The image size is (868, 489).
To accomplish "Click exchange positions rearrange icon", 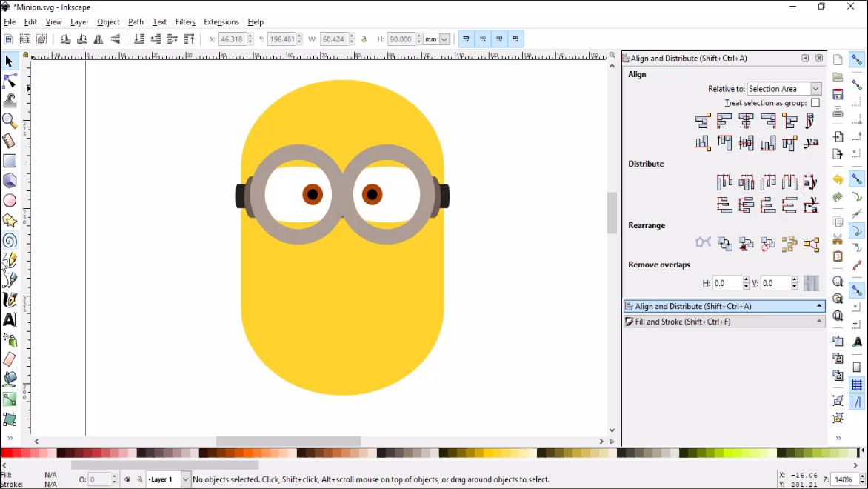I will (x=724, y=244).
